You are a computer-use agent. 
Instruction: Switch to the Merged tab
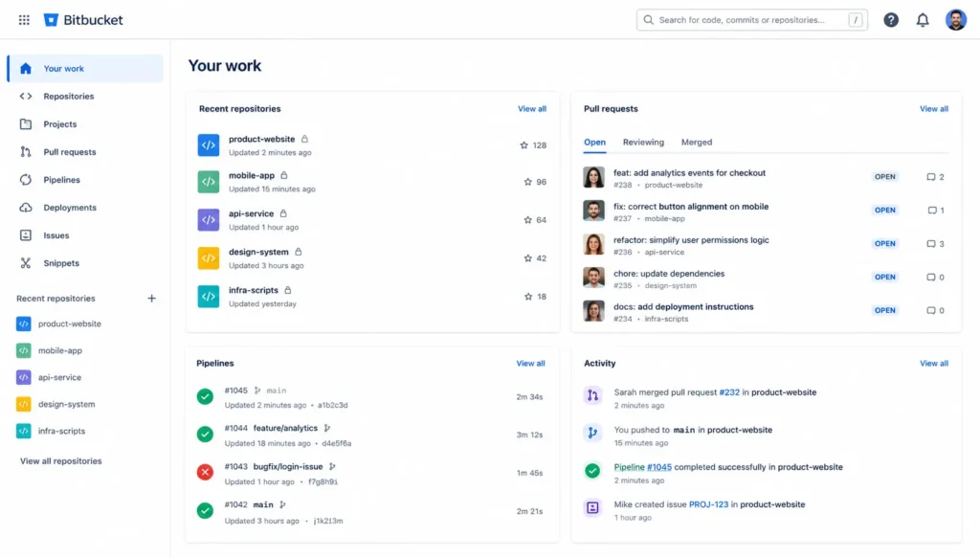(x=697, y=143)
